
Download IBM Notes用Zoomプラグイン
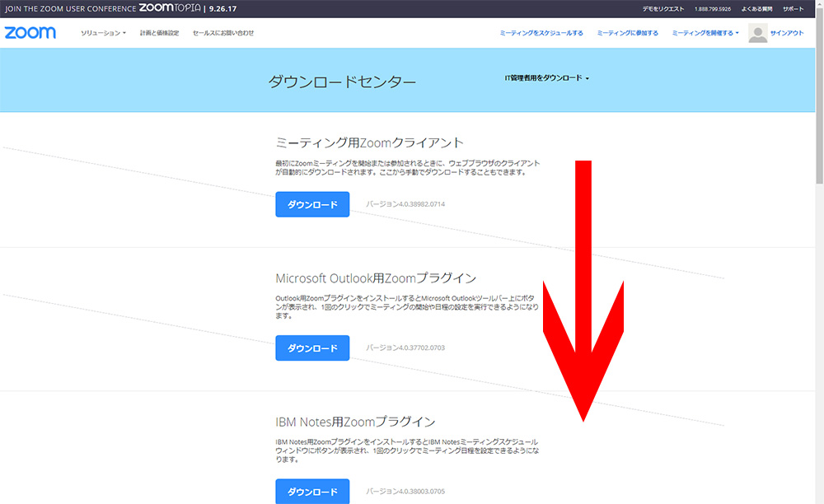312,492
